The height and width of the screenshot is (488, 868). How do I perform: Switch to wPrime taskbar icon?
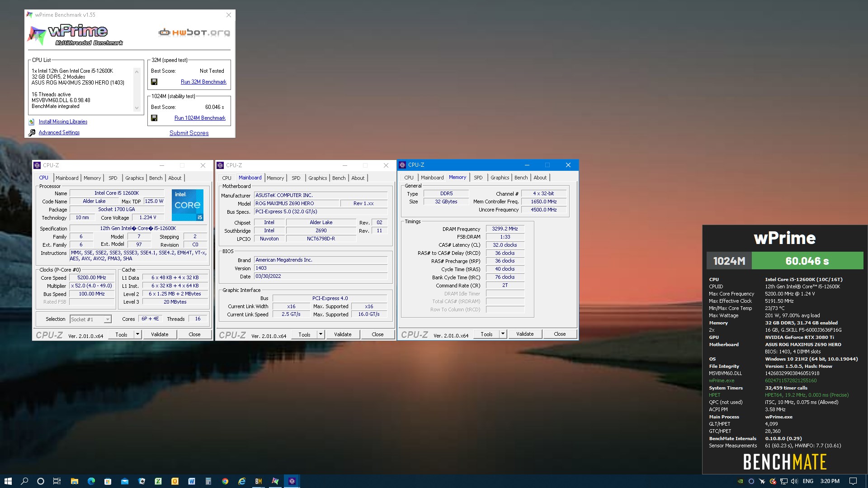(275, 481)
